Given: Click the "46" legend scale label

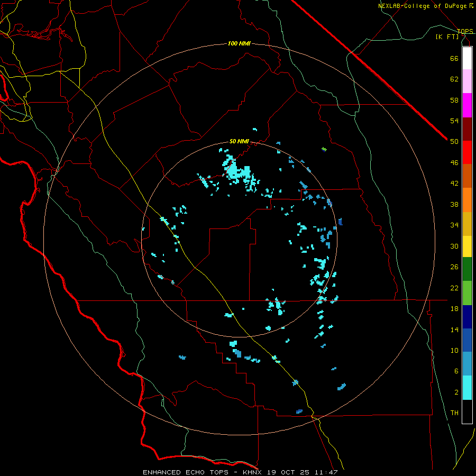Looking at the screenshot, I should tap(454, 163).
